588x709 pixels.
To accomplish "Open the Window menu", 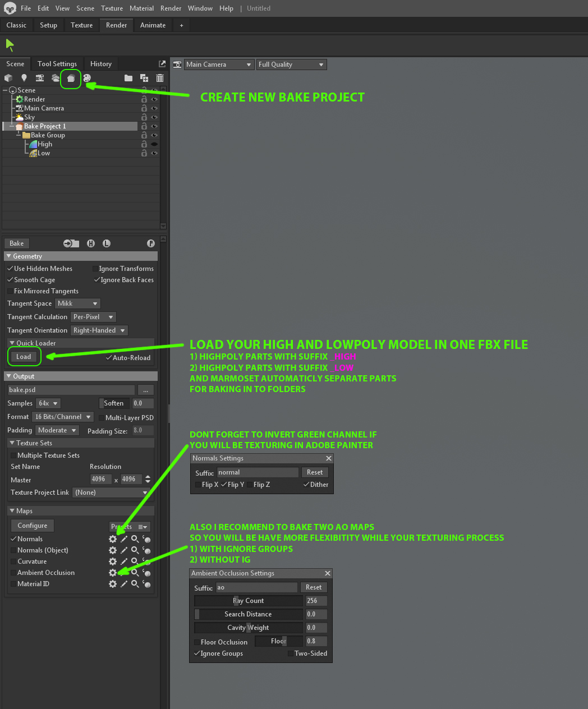I will (x=200, y=8).
